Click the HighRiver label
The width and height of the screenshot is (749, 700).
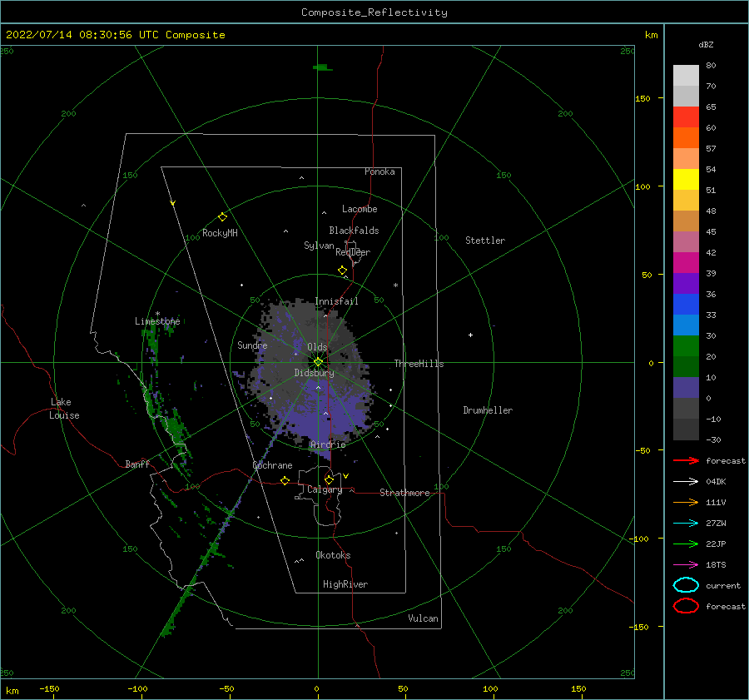345,584
